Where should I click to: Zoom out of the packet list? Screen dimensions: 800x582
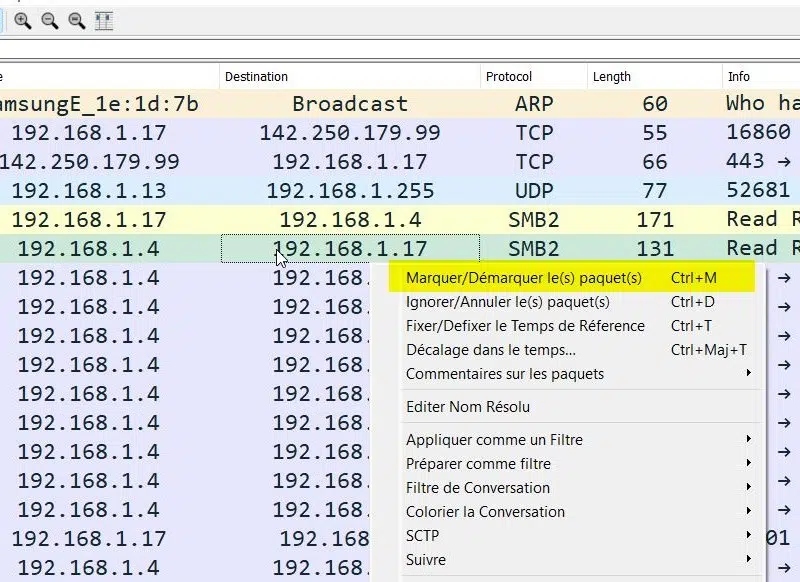pyautogui.click(x=48, y=19)
